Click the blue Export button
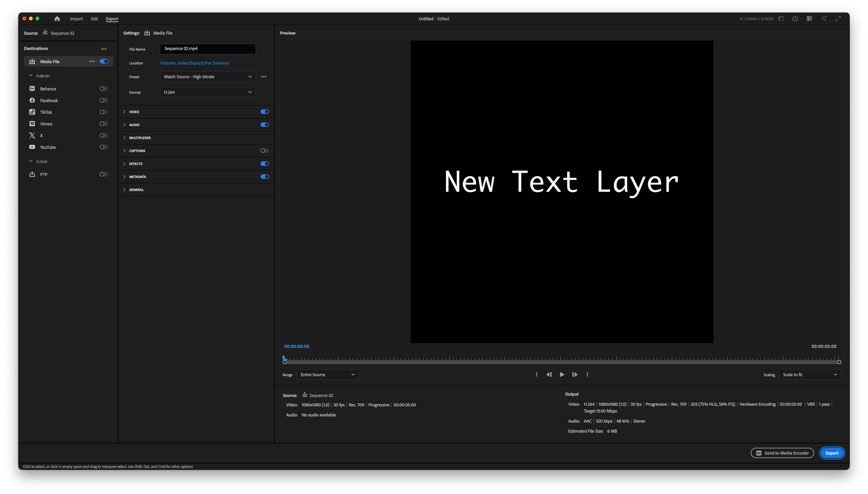868x494 pixels. coord(832,453)
